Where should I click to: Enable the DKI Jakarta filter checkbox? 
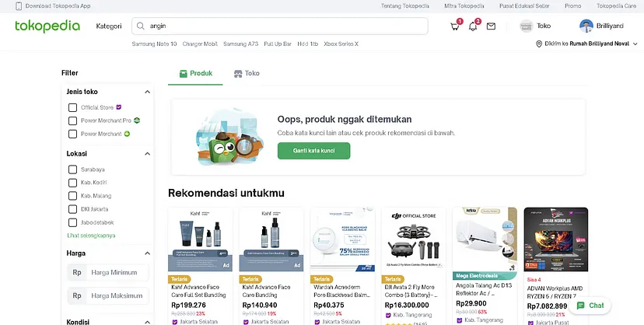pyautogui.click(x=72, y=209)
